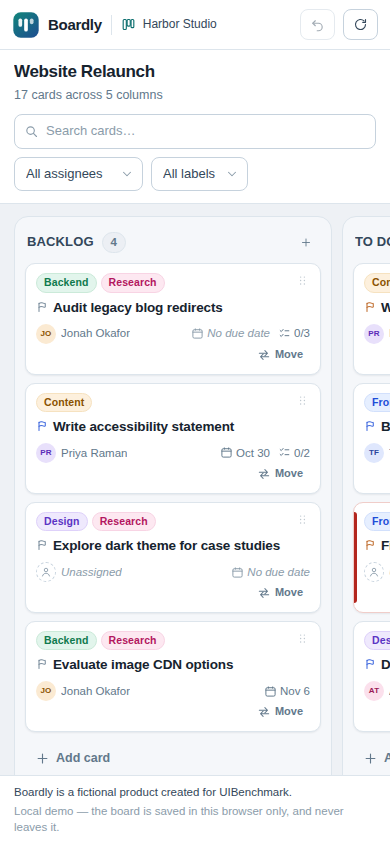Click the PR avatar beside Priya Raman

pos(46,453)
